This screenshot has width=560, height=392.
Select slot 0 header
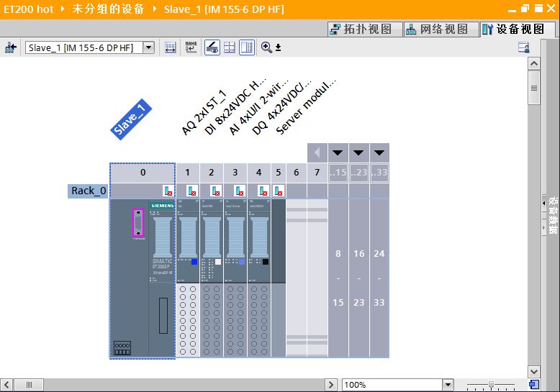click(x=143, y=173)
